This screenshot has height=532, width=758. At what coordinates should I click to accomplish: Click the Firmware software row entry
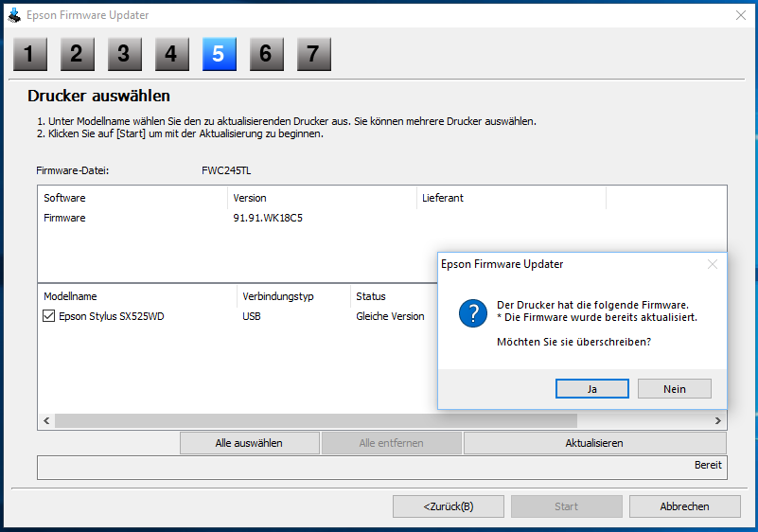[x=64, y=218]
